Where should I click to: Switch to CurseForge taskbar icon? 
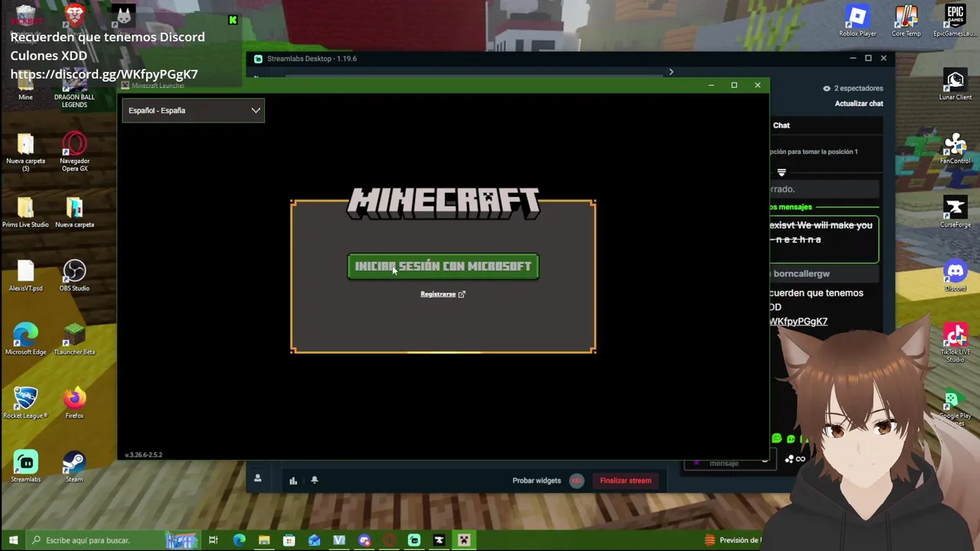439,540
